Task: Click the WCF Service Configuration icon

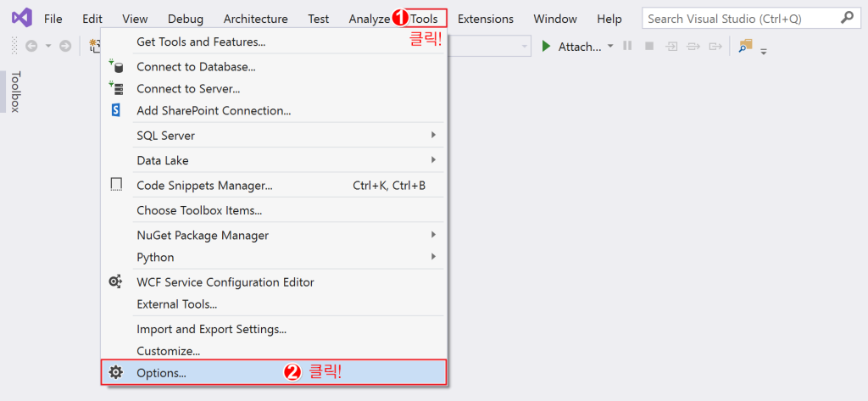Action: pos(115,282)
